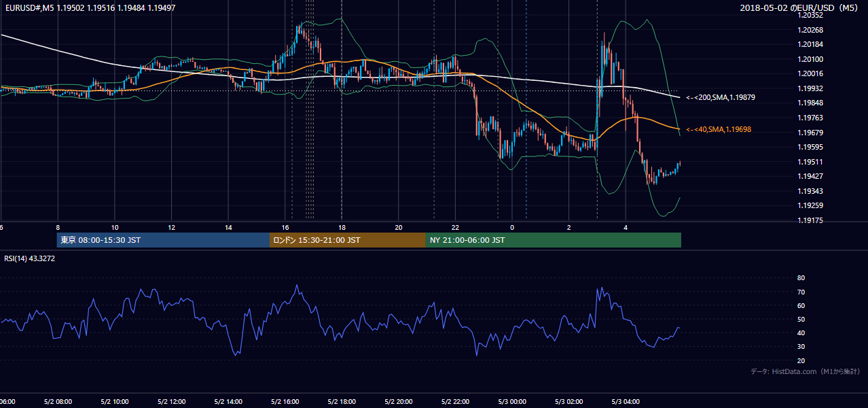Click price axis label 1.20016

click(x=811, y=74)
